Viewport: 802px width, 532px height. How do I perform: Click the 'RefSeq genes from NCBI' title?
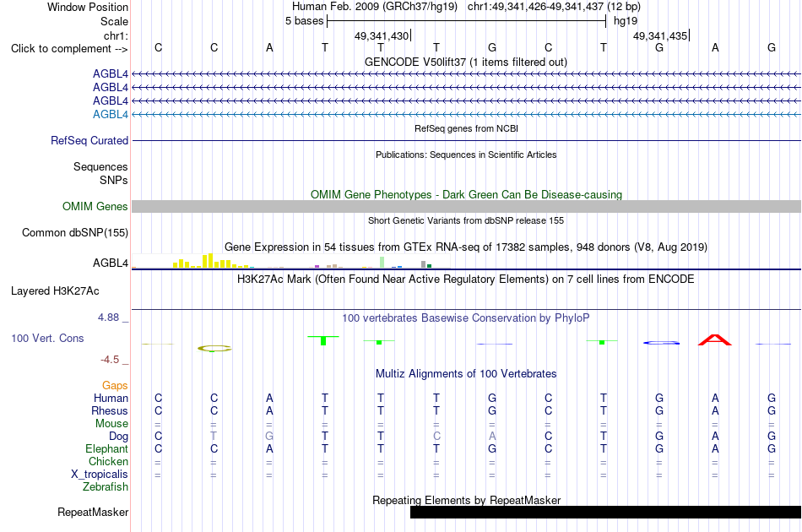(467, 128)
